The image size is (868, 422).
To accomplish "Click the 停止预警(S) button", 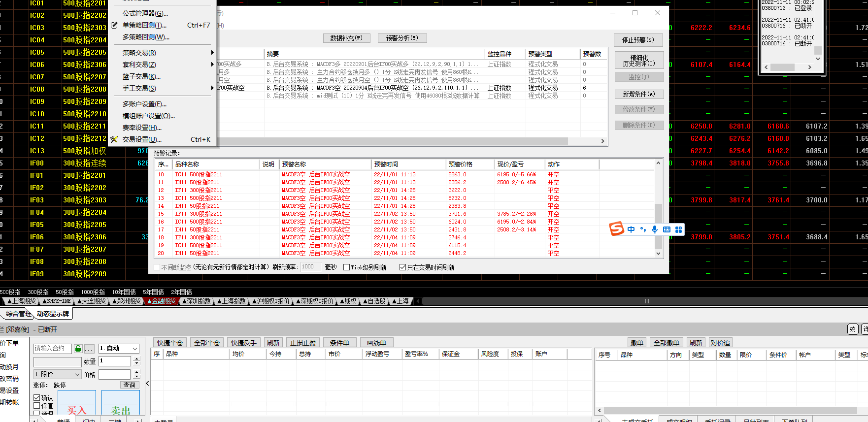I will (x=638, y=40).
